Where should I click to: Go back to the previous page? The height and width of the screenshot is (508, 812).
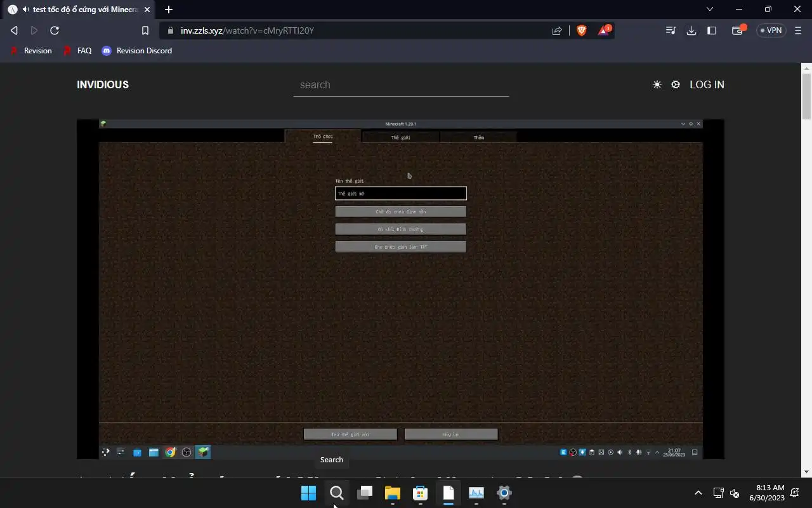(x=14, y=30)
